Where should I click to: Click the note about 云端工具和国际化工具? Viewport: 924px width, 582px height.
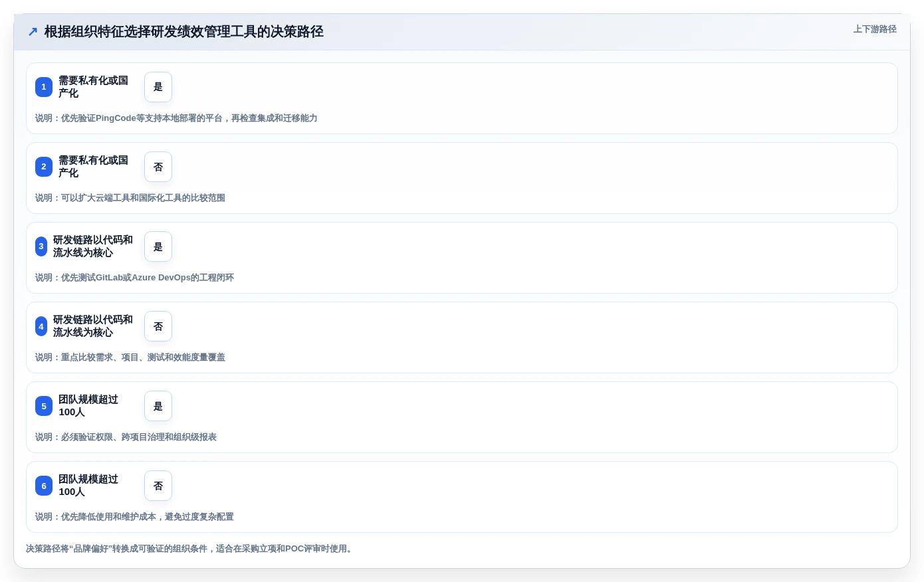[130, 198]
